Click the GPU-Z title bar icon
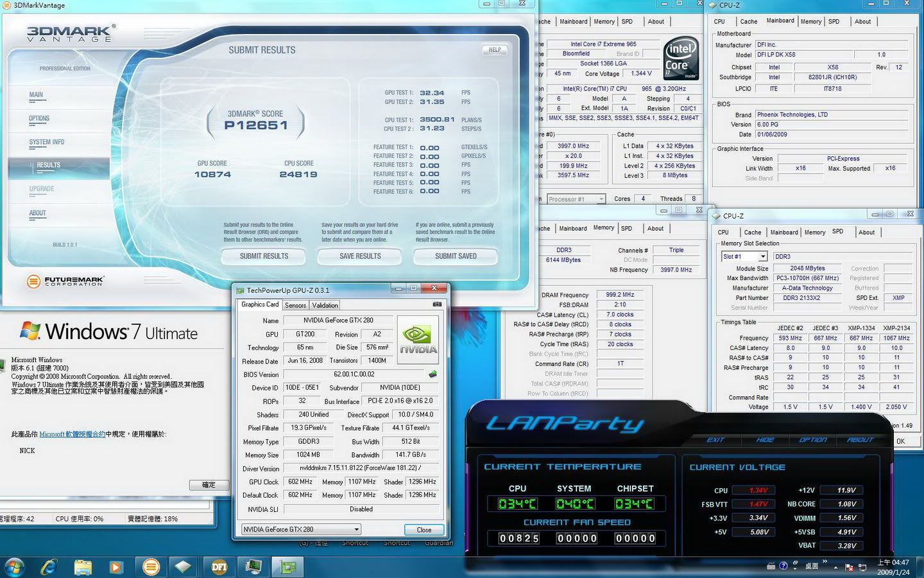The width and height of the screenshot is (924, 578). [240, 290]
